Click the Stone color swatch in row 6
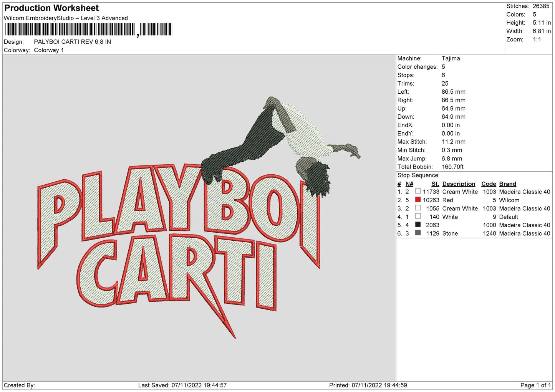This screenshot has height=392, width=555. tap(418, 233)
